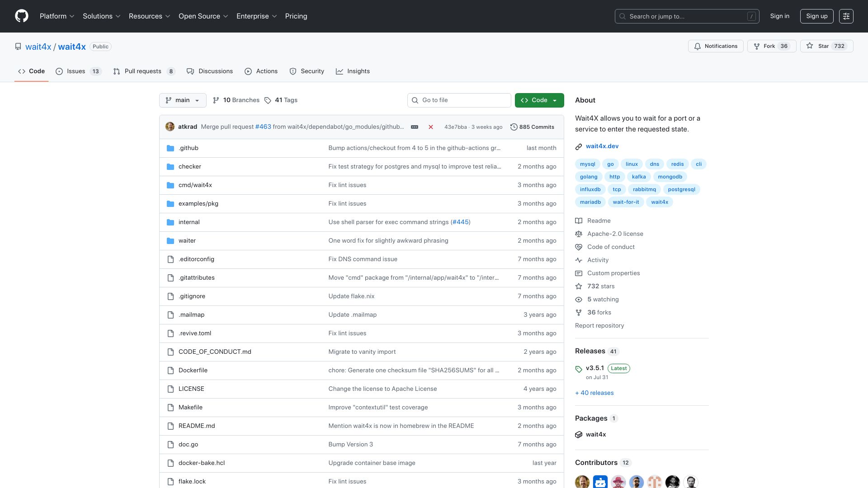The height and width of the screenshot is (488, 868).
Task: Expand the commit message ellipsis icon
Action: point(415,127)
